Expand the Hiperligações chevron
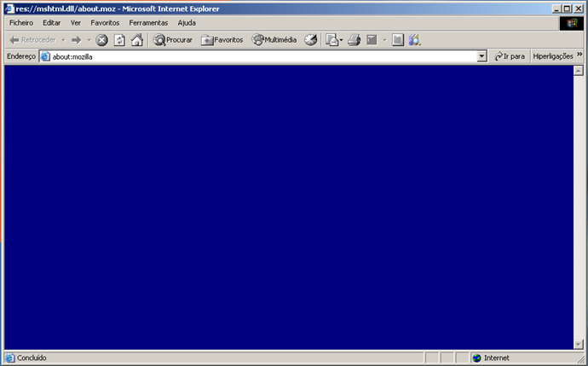Image resolution: width=588 pixels, height=366 pixels. pyautogui.click(x=579, y=55)
